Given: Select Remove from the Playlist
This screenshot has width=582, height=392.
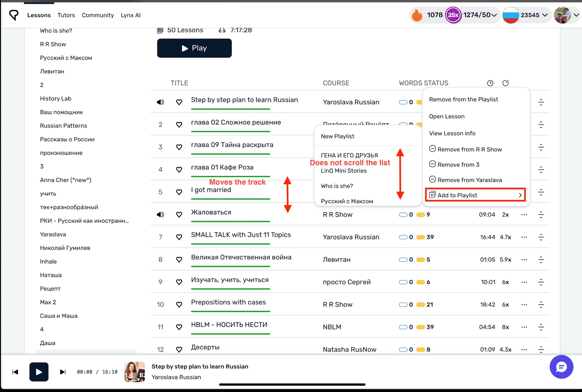Looking at the screenshot, I should click(x=463, y=99).
